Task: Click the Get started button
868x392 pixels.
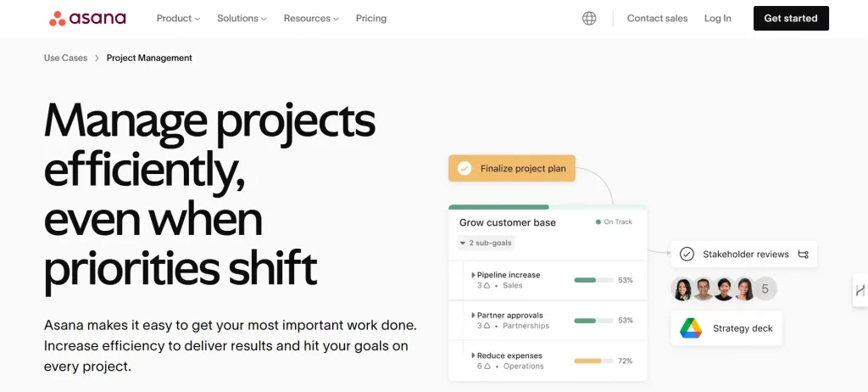Action: [x=791, y=19]
